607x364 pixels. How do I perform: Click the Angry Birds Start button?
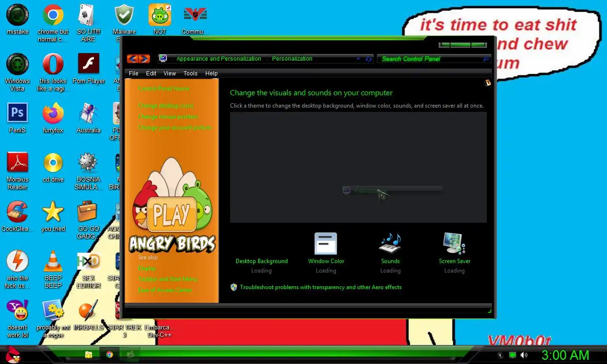13,355
